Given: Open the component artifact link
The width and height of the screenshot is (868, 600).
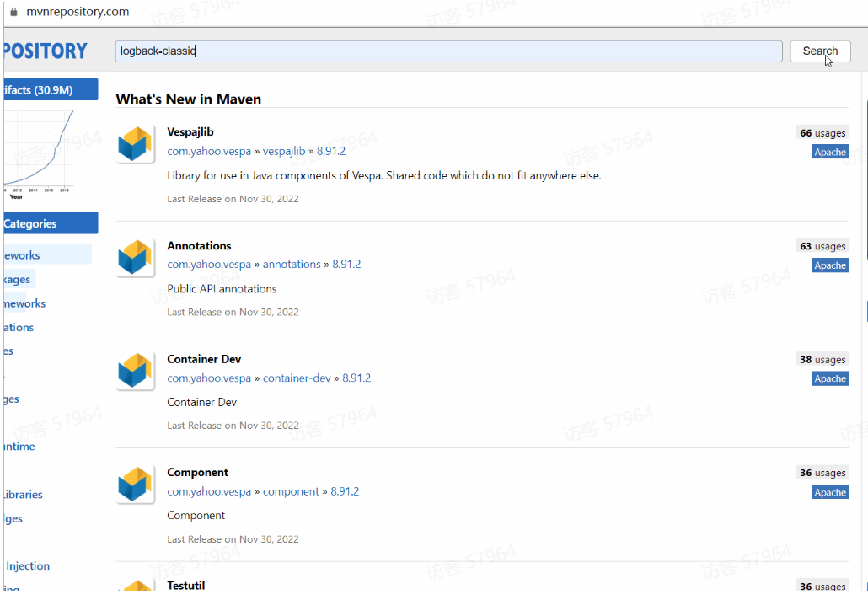Looking at the screenshot, I should pos(292,491).
